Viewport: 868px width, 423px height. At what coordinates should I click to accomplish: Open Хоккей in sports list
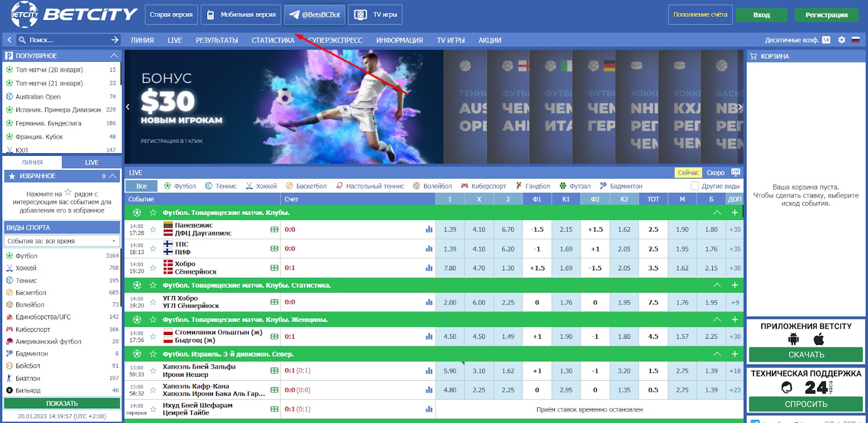point(26,268)
